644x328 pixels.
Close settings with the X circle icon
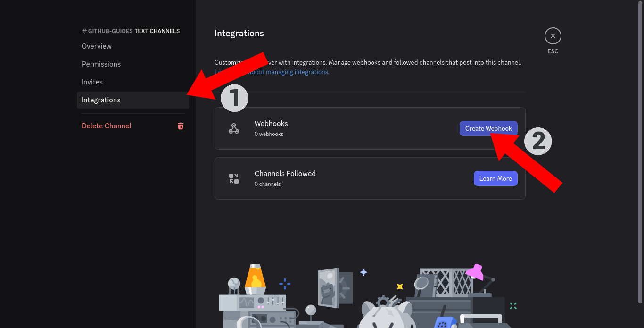pyautogui.click(x=553, y=36)
